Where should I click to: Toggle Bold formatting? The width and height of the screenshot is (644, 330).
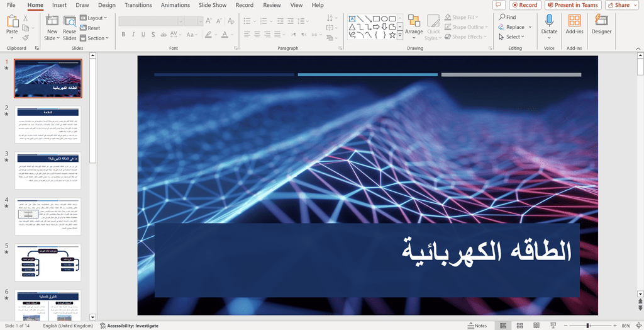pos(123,35)
